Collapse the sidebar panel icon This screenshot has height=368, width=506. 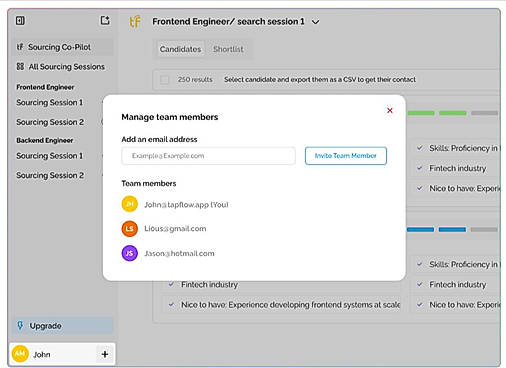[20, 21]
